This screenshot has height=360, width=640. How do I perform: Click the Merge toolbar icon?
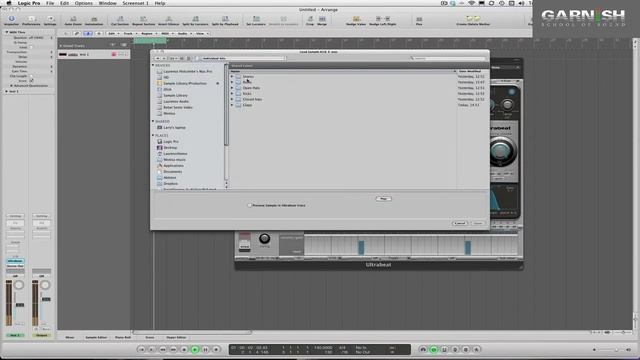[x=322, y=19]
